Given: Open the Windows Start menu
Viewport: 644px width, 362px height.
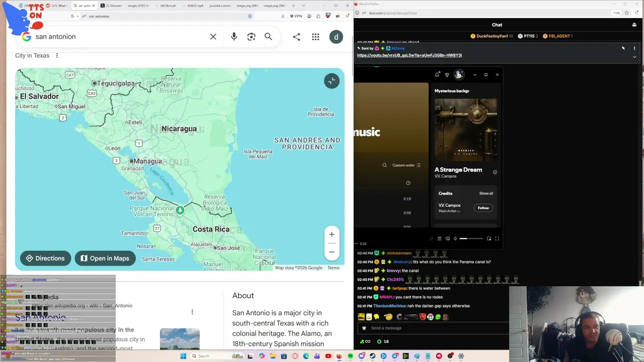Looking at the screenshot, I should (x=183, y=356).
